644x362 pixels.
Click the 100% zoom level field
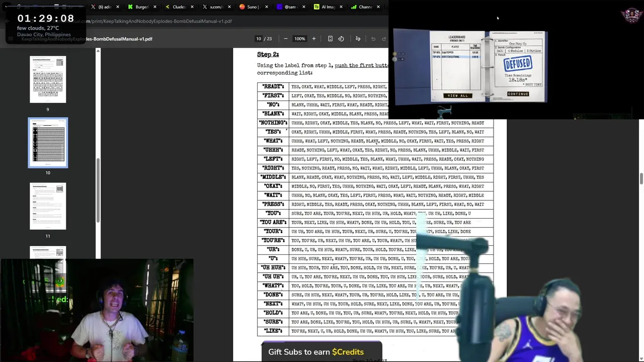(300, 39)
